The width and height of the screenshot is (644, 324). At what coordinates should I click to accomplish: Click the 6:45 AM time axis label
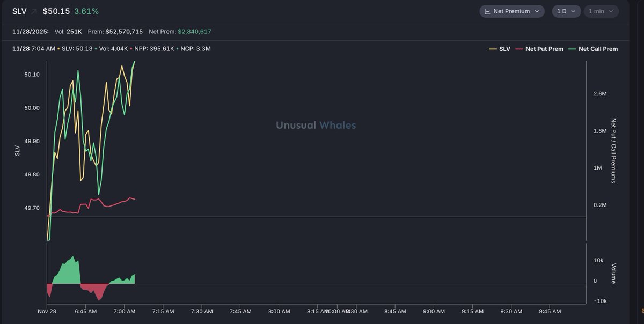(85, 311)
